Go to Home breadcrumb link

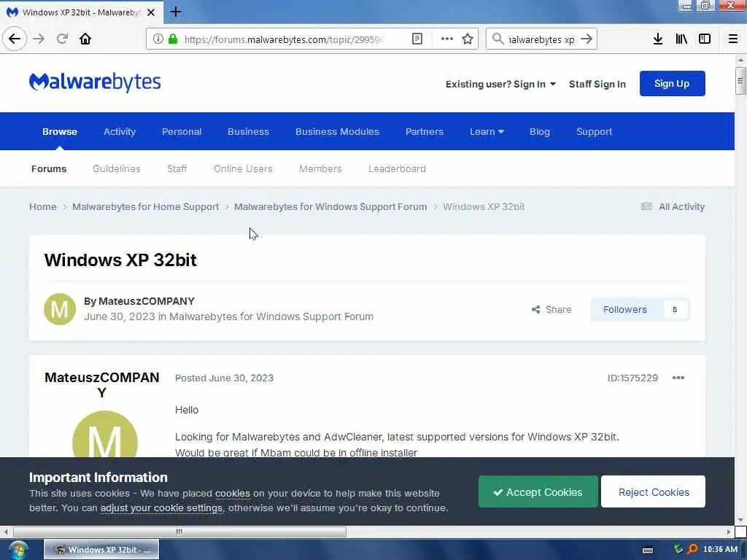[43, 206]
